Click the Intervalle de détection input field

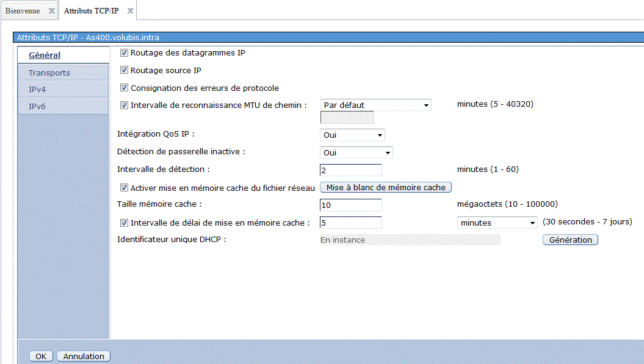pos(351,170)
